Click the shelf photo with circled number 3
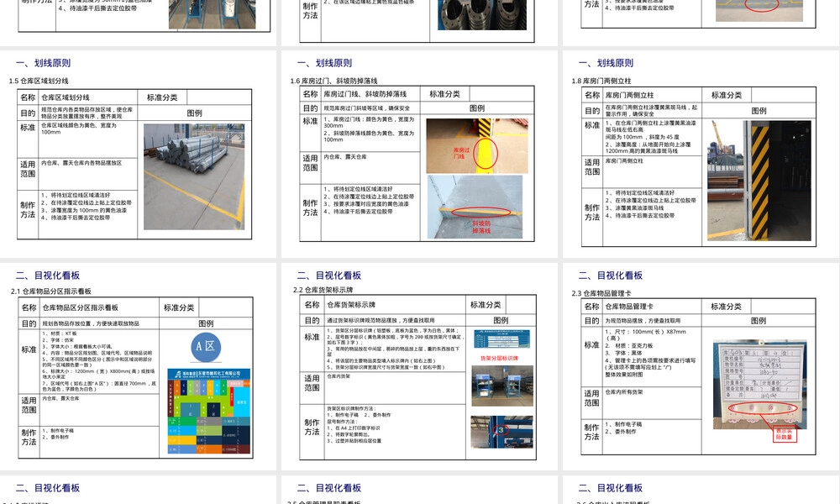This screenshot has height=504, width=840. (x=502, y=432)
